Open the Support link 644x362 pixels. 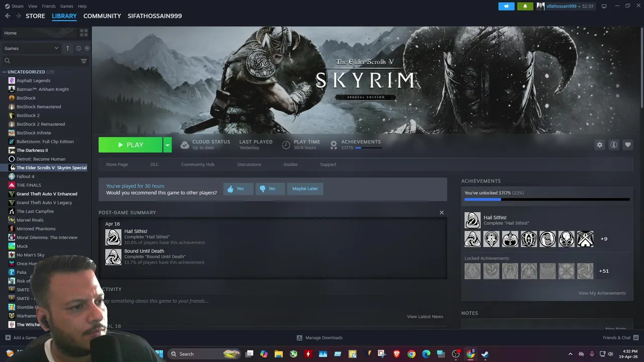(x=328, y=164)
